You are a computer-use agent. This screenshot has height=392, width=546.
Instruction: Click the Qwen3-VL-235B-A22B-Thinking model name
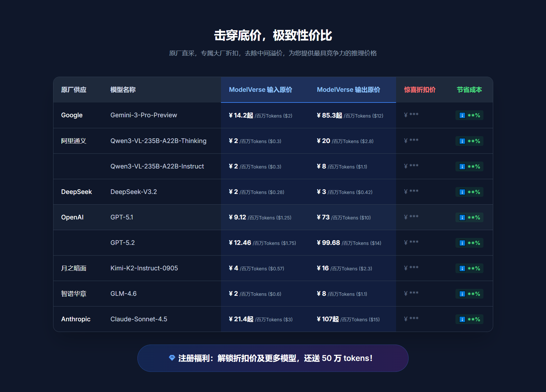[x=158, y=141]
